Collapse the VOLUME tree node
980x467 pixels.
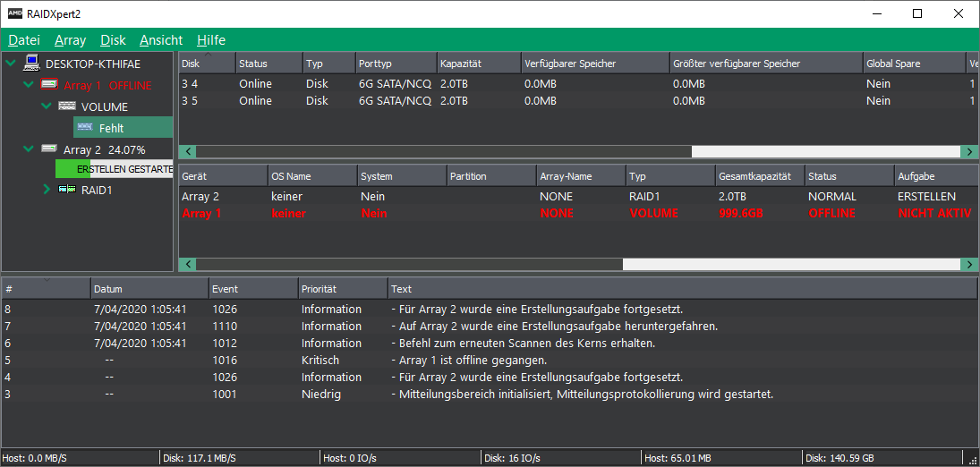click(x=46, y=106)
